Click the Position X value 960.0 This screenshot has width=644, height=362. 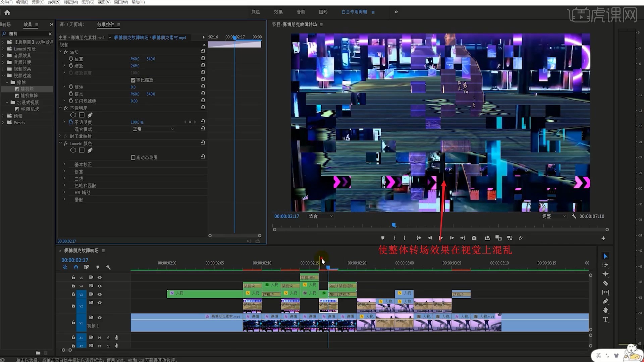135,59
